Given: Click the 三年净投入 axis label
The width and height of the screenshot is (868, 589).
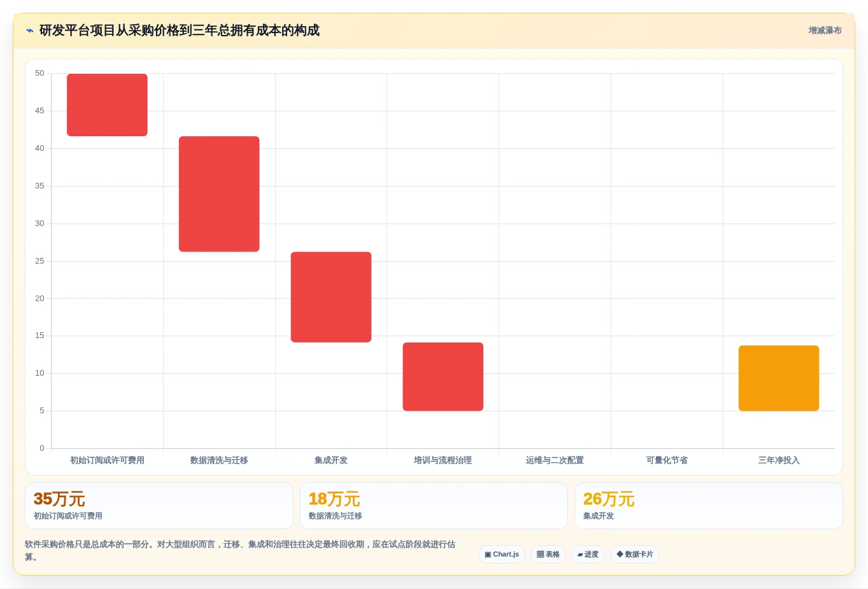Looking at the screenshot, I should click(779, 460).
